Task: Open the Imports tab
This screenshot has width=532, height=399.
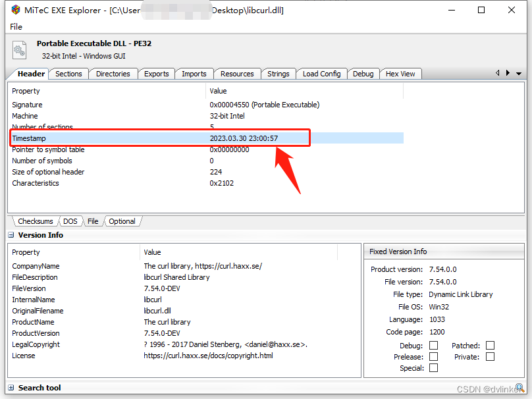Action: click(194, 74)
